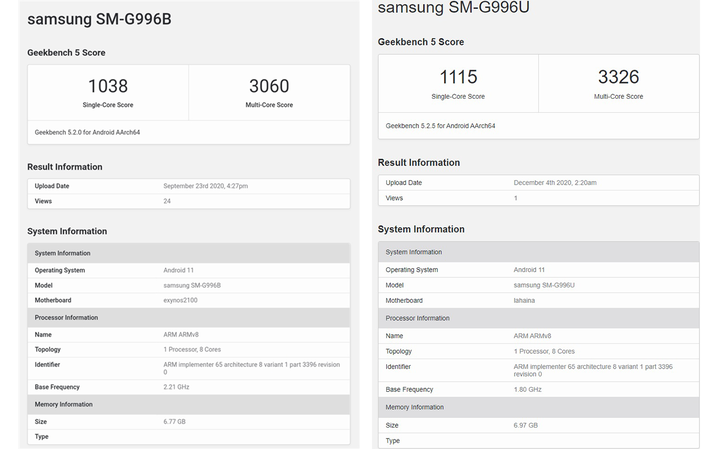Select the 3326 multi-core score

(x=618, y=77)
